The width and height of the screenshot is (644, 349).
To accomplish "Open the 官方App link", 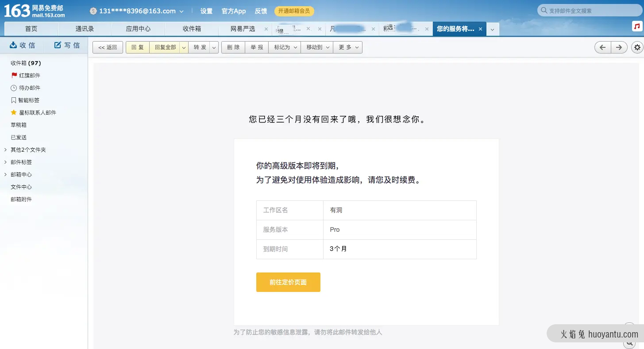I will [234, 11].
